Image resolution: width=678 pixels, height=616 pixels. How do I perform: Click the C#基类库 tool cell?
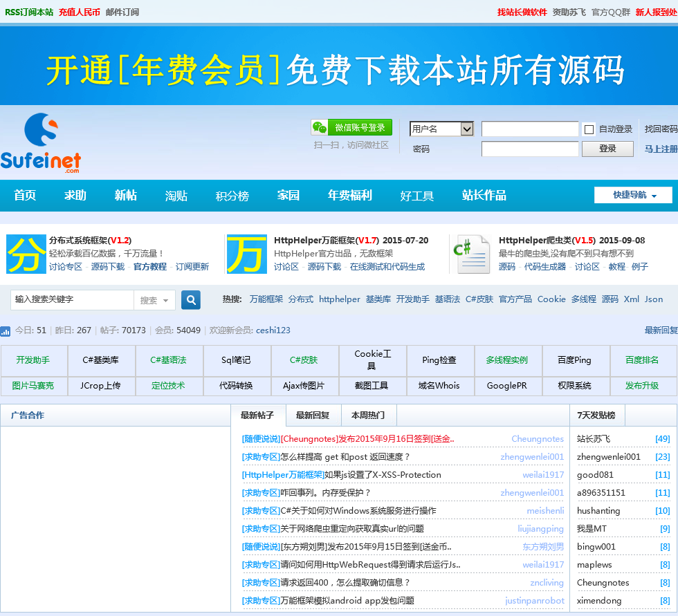pyautogui.click(x=101, y=360)
